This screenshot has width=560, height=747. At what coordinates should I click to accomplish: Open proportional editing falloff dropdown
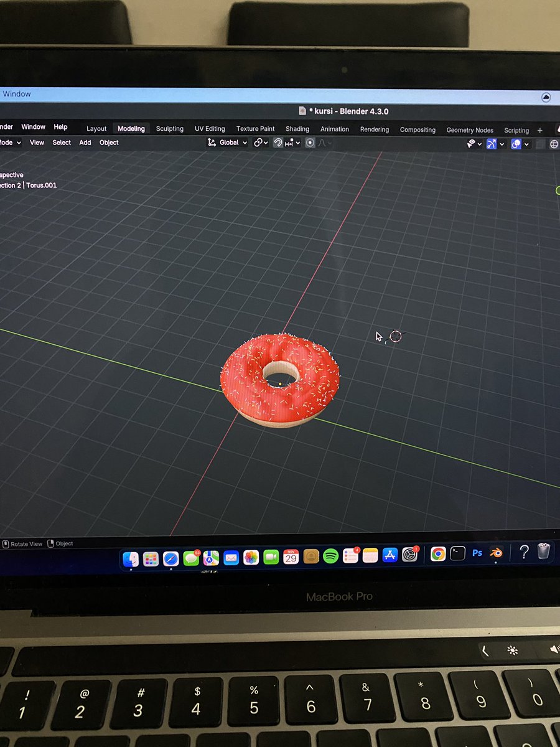325,143
